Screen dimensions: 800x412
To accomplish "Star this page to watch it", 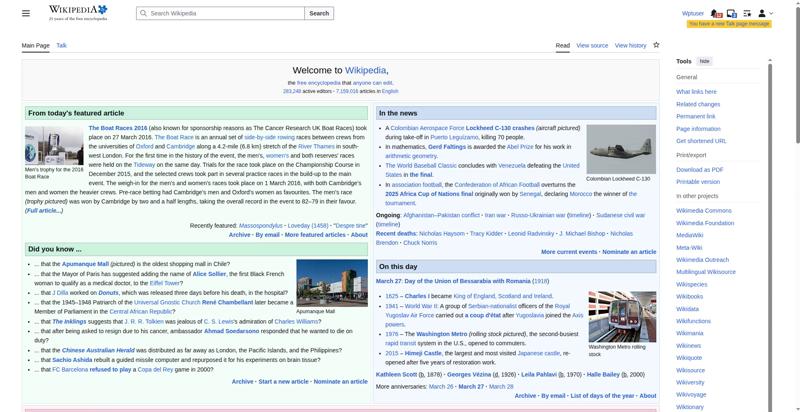I will click(x=656, y=45).
